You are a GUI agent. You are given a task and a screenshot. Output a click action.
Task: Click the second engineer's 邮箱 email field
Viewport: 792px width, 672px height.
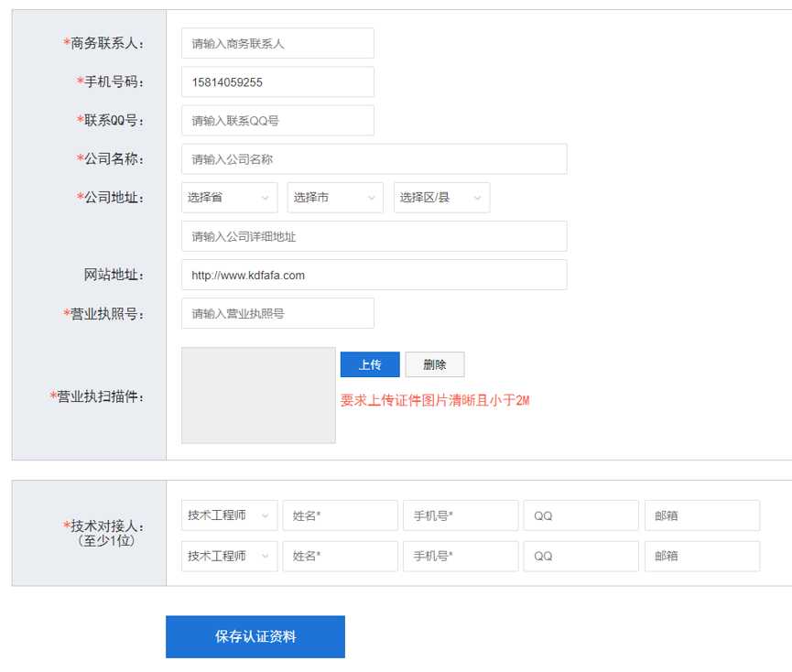[x=702, y=556]
